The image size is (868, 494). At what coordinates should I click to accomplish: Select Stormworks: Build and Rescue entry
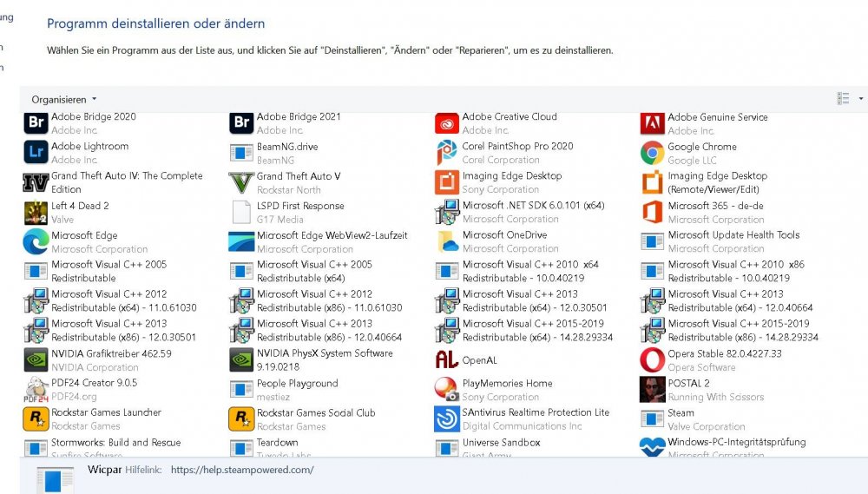coord(102,446)
